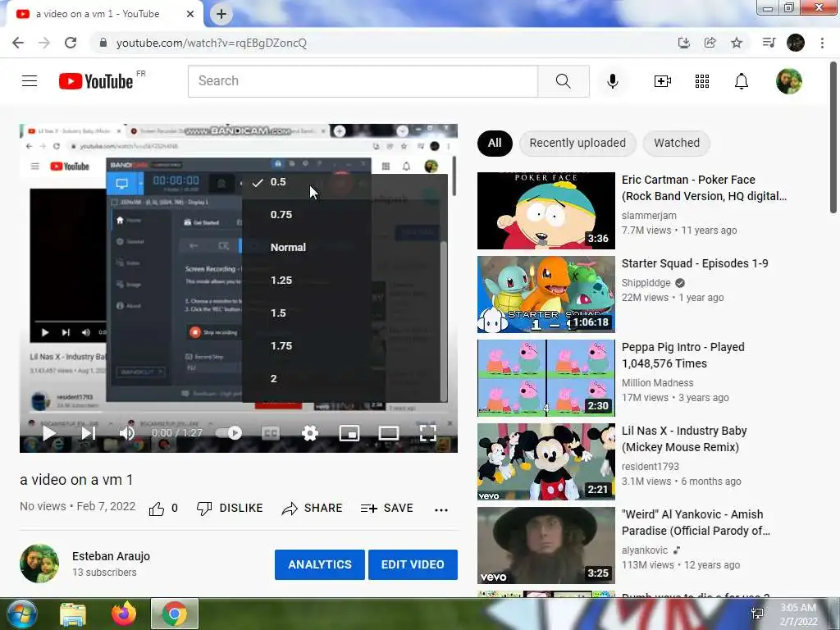Image resolution: width=840 pixels, height=630 pixels.
Task: Select the Recently uploaded chip
Action: (577, 143)
